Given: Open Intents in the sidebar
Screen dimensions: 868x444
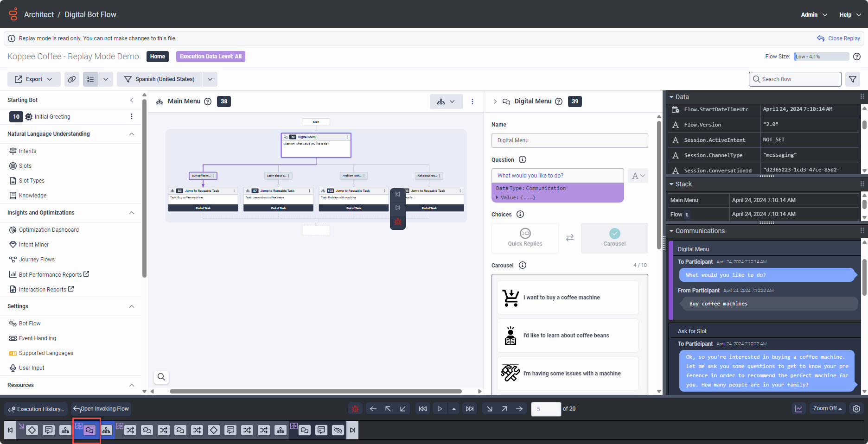Looking at the screenshot, I should [27, 151].
